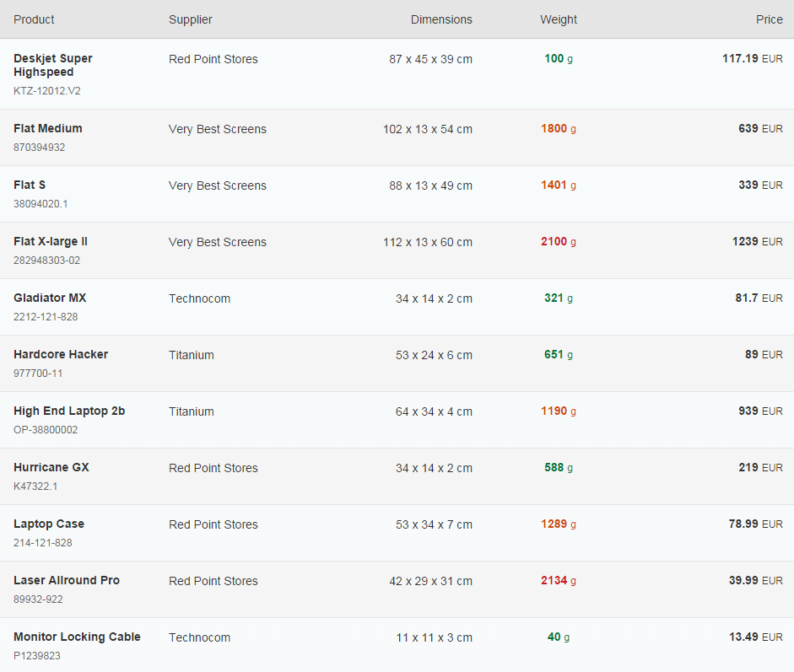
Task: Select the Flat X-large II row
Action: (x=397, y=250)
